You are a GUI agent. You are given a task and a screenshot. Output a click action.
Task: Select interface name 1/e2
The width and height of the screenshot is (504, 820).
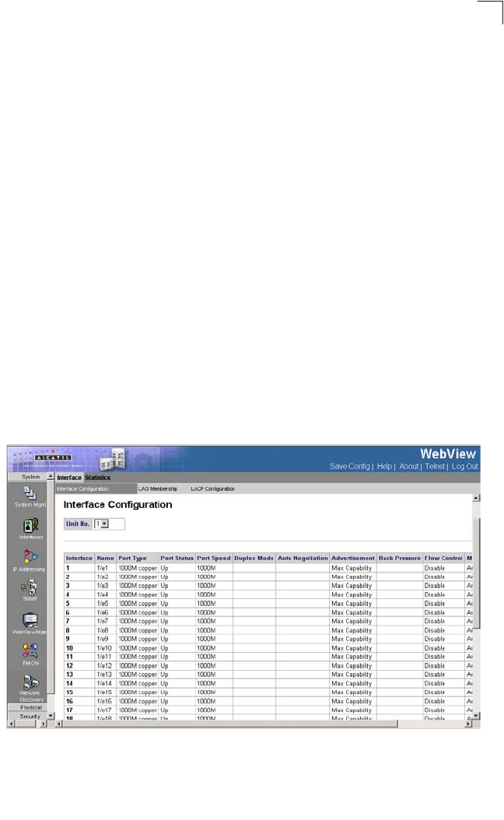pyautogui.click(x=103, y=576)
